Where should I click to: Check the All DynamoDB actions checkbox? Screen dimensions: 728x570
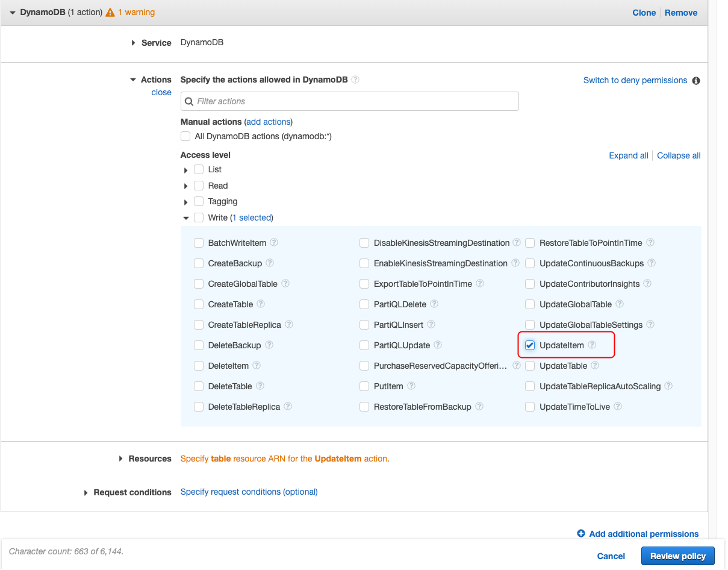[185, 137]
